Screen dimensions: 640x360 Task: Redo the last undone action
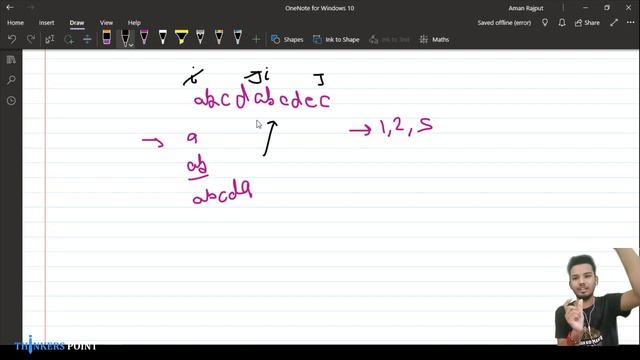pyautogui.click(x=31, y=39)
